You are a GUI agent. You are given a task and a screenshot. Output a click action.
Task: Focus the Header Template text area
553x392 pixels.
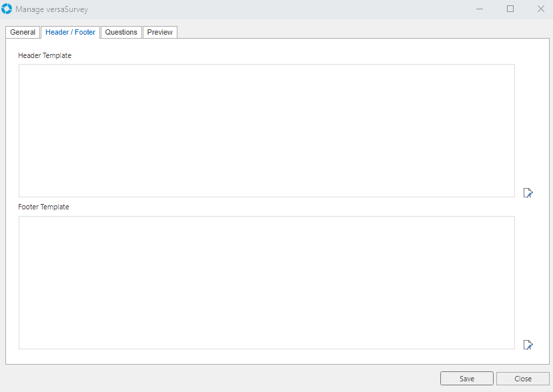[x=266, y=131]
